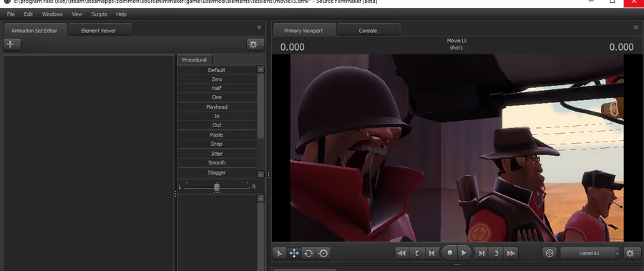Open the Edit menu
Screen dimensions: 644x271
coord(29,14)
